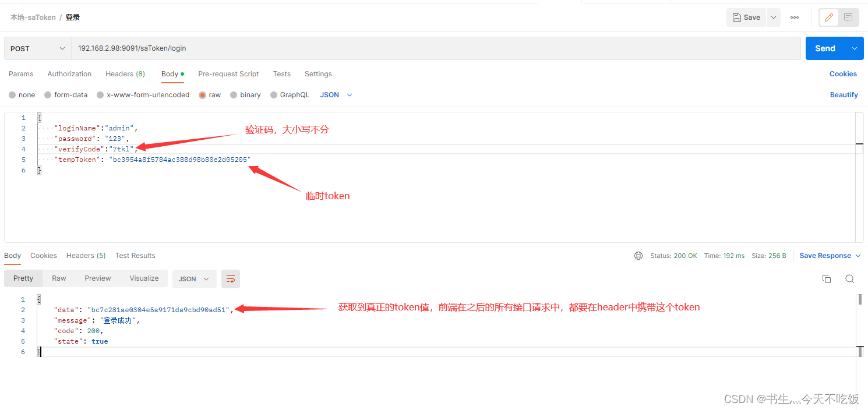Open the JSON body type dropdown

(335, 94)
